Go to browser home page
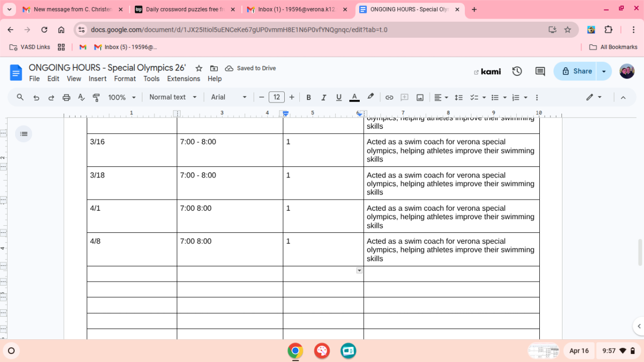Image resolution: width=644 pixels, height=362 pixels. click(x=61, y=30)
